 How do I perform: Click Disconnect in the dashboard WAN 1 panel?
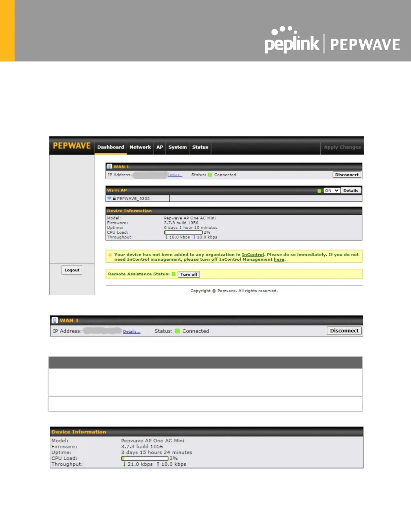tap(347, 175)
